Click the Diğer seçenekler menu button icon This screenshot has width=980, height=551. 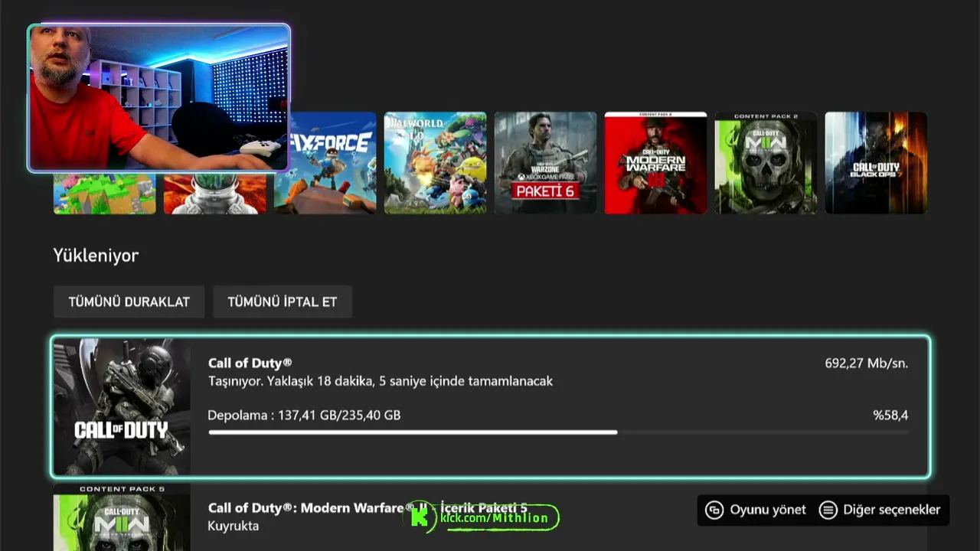coord(828,510)
